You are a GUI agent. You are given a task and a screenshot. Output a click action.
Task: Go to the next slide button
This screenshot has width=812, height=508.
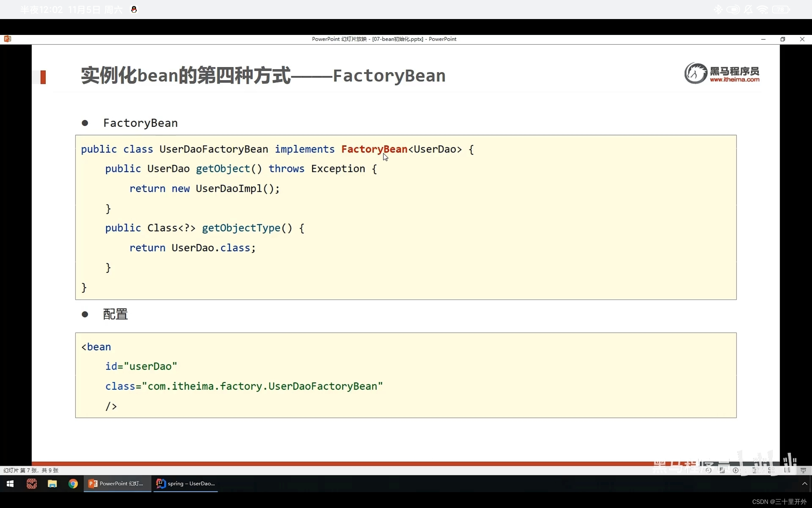(736, 470)
